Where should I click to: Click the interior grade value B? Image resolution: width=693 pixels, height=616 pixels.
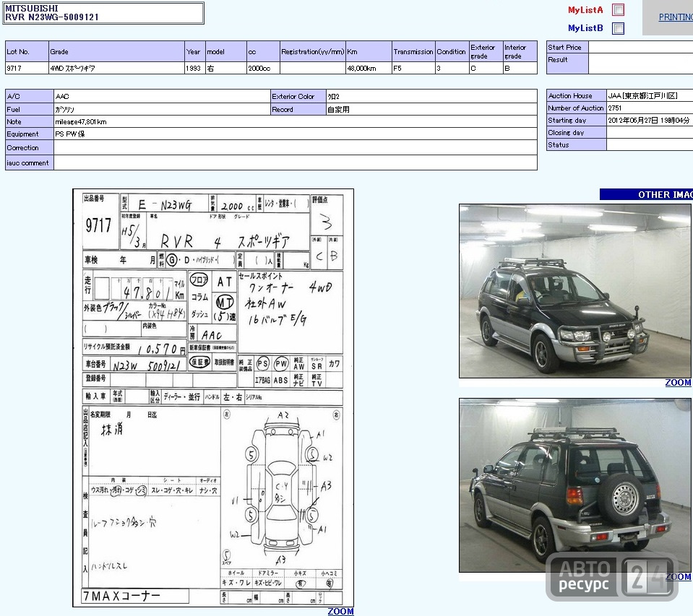click(520, 68)
